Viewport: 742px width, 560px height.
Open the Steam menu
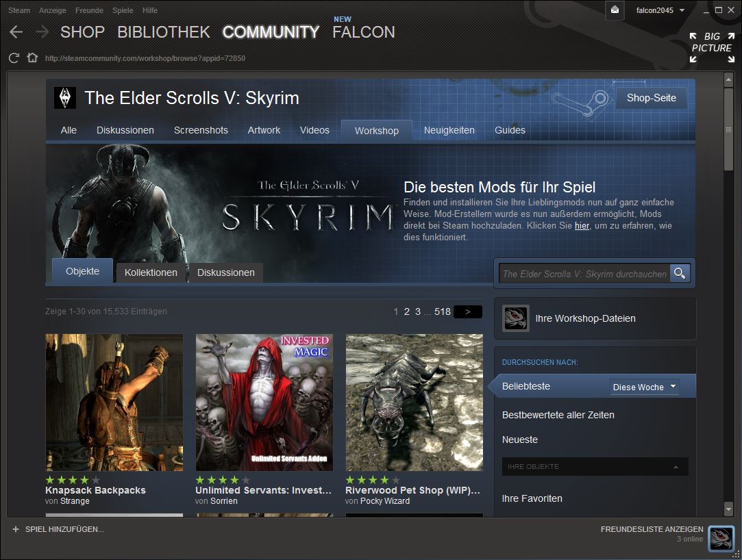pos(19,10)
